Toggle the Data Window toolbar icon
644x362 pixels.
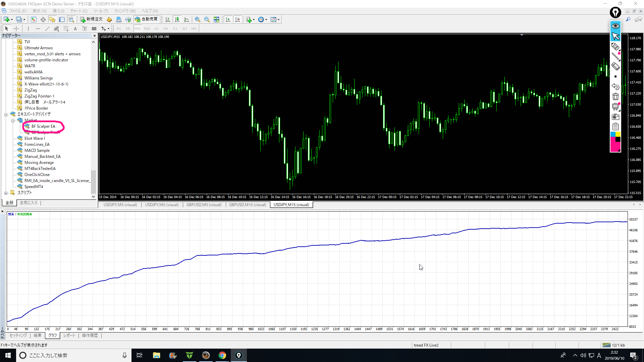coord(43,19)
